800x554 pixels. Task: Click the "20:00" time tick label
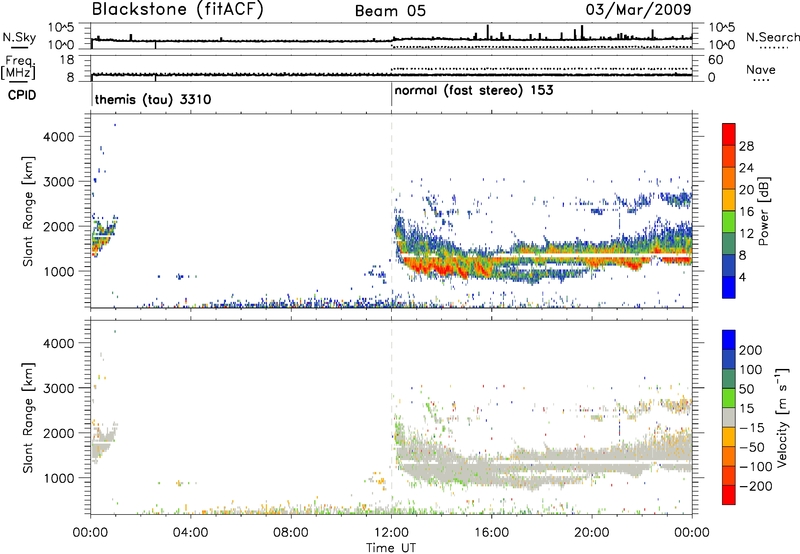591,533
